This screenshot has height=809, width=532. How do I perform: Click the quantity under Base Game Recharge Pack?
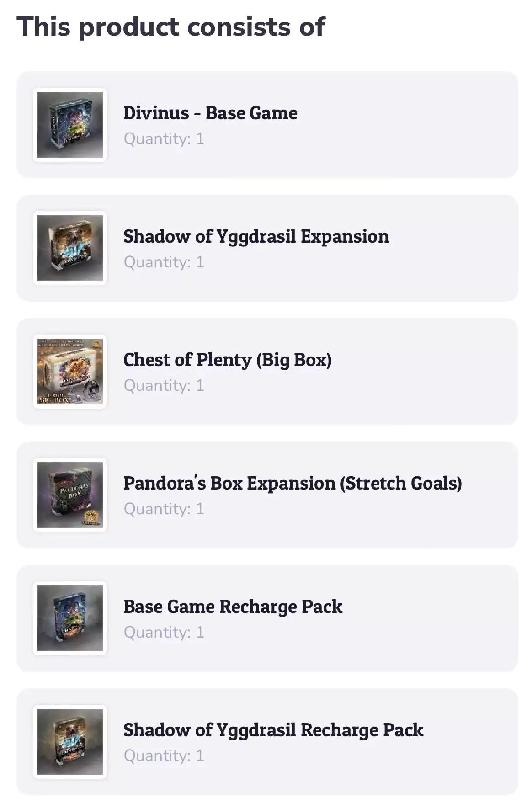coord(164,632)
